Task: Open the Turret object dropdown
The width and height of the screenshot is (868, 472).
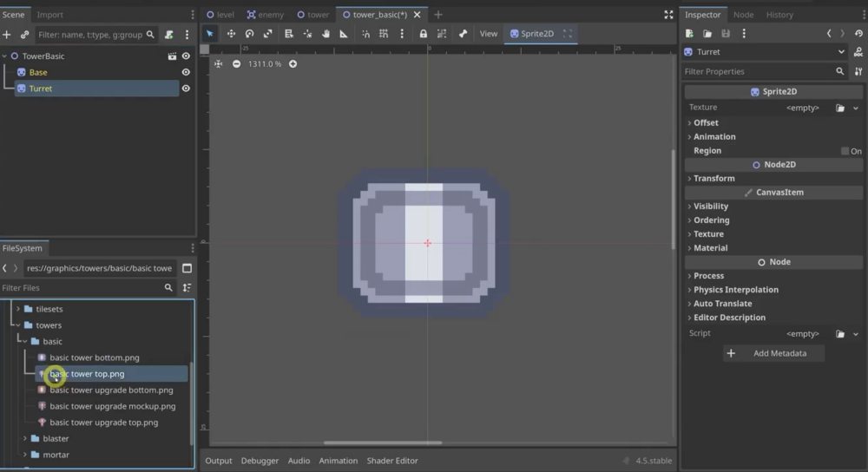Action: point(766,51)
